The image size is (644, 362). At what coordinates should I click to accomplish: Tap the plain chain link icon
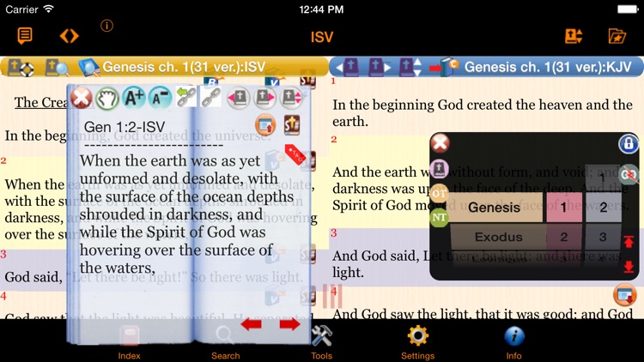coord(211,98)
